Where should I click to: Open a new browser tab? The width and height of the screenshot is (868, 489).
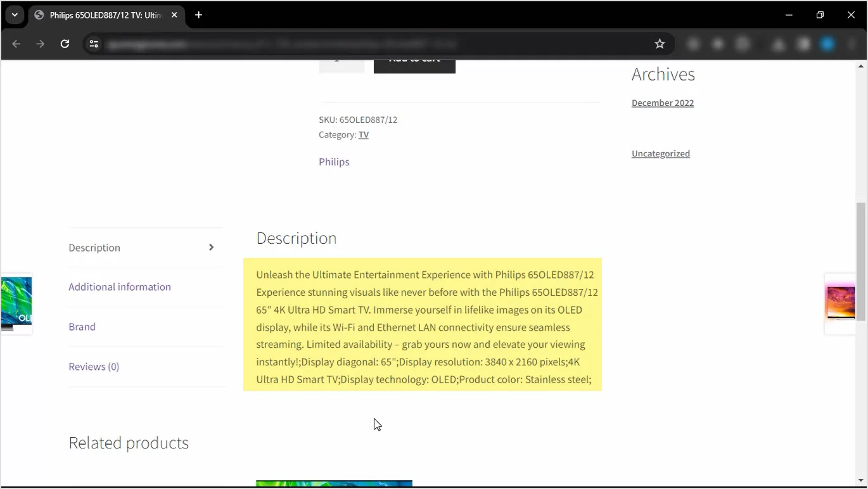click(198, 15)
